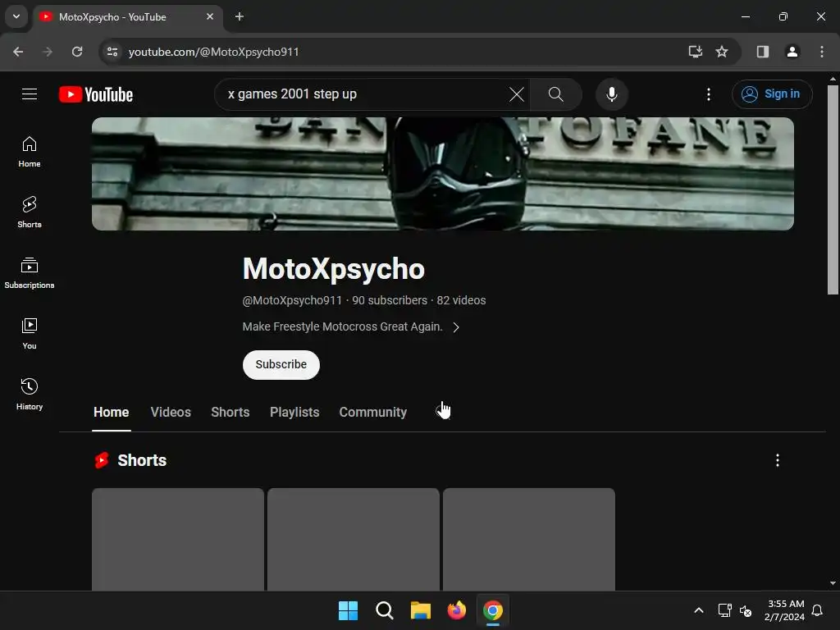Go back to the previous page

coord(18,52)
